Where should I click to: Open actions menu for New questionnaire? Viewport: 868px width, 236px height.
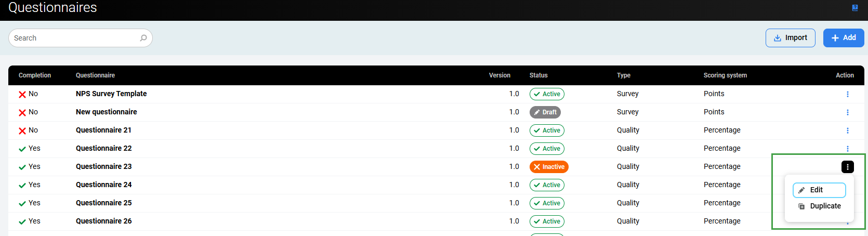tap(847, 112)
